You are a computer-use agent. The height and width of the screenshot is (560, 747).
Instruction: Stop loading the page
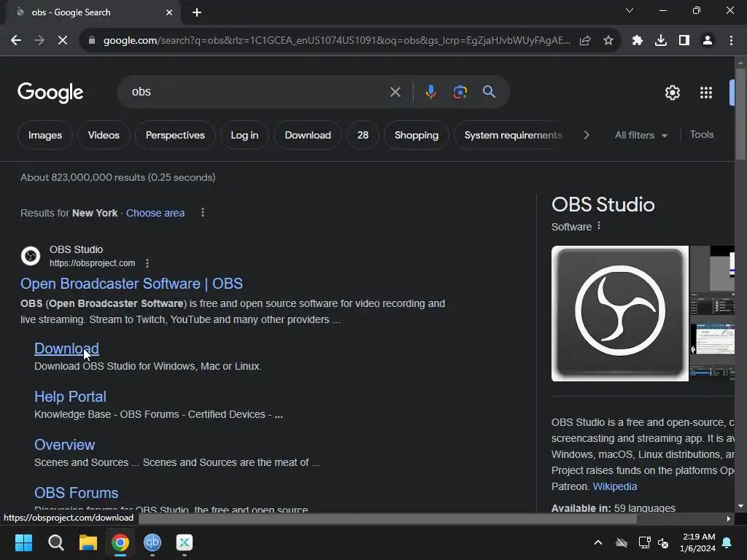tap(63, 41)
